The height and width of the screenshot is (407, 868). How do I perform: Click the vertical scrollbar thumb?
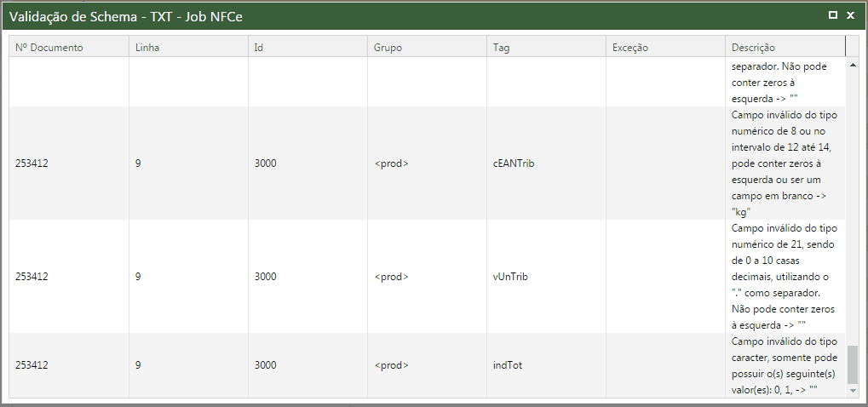[853, 364]
